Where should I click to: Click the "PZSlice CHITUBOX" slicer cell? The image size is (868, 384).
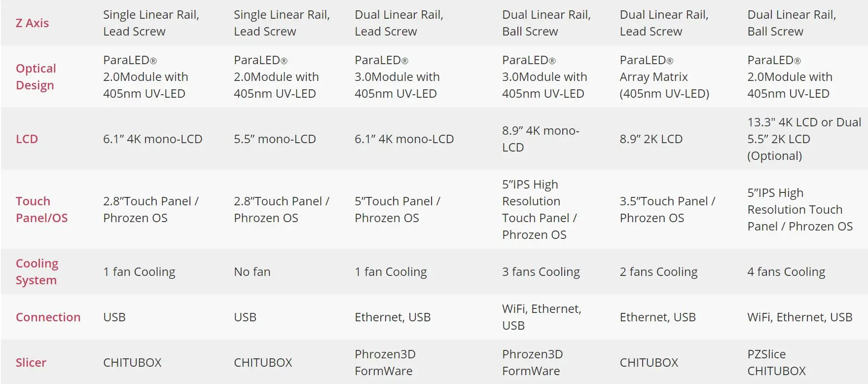click(x=776, y=362)
